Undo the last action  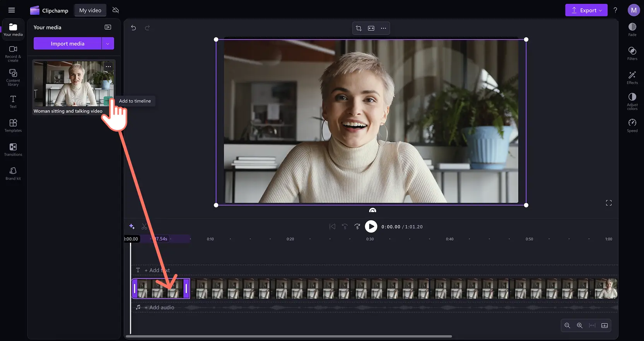(x=133, y=28)
